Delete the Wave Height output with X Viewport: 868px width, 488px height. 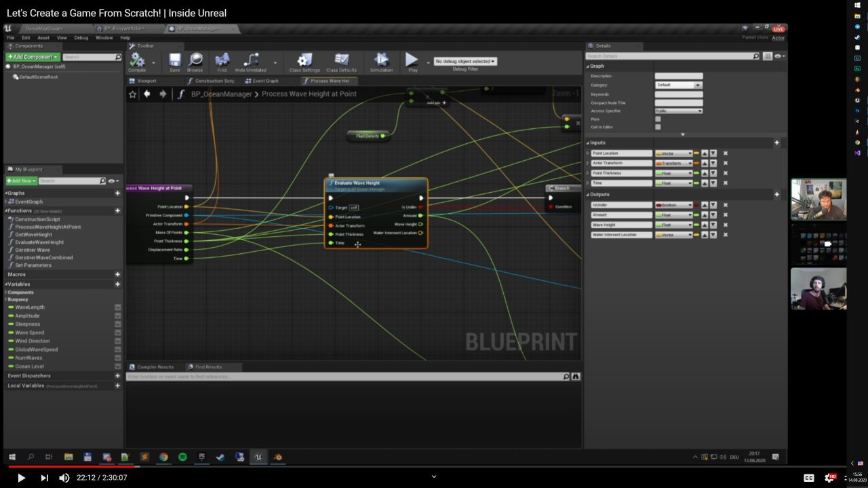pyautogui.click(x=725, y=225)
